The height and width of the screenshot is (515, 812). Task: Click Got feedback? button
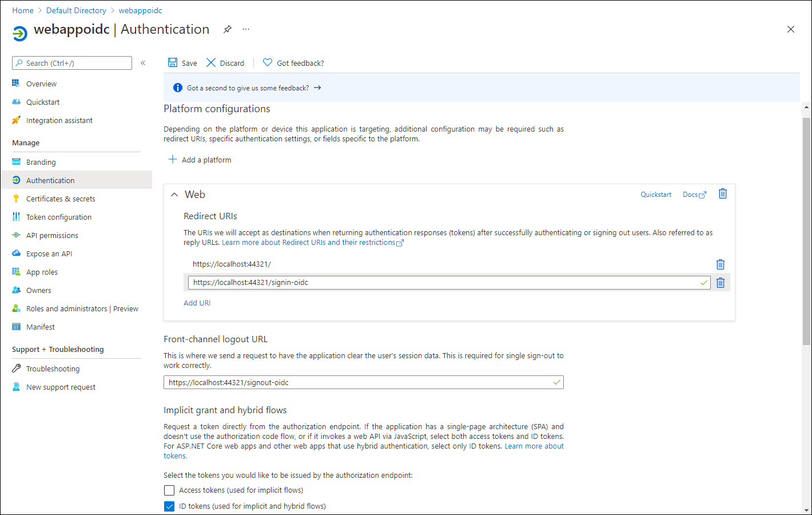tap(293, 63)
